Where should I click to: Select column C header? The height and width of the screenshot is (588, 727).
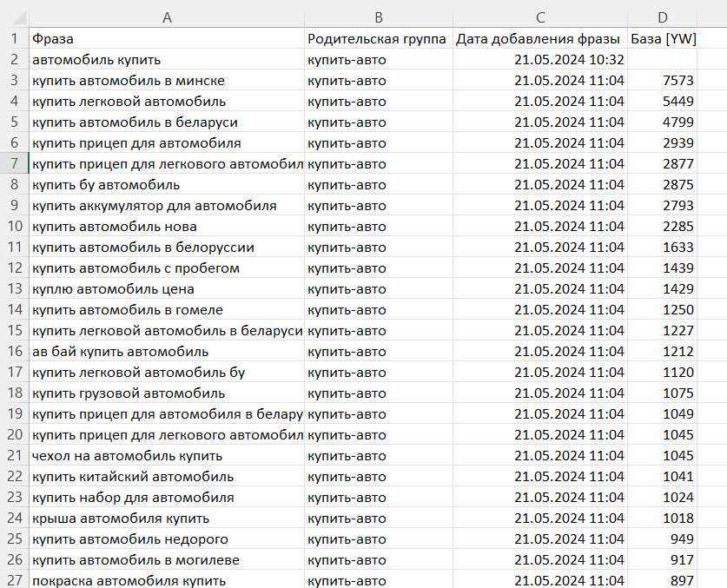(x=540, y=17)
